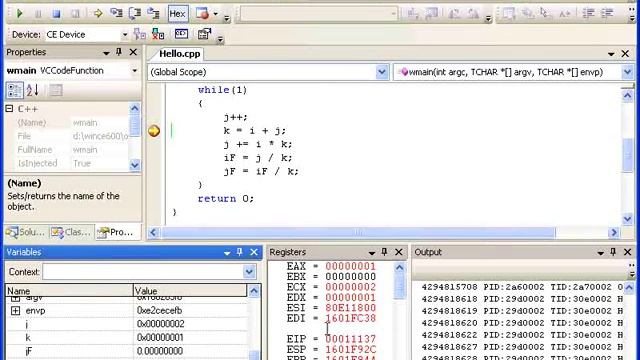Select the (Name) property row
640x360 pixels.
[73, 122]
